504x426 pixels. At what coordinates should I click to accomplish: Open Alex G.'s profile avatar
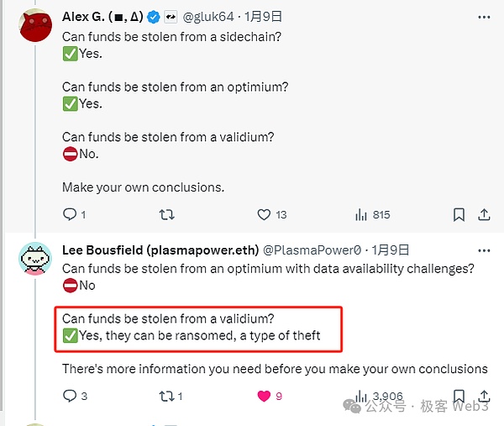coord(34,25)
